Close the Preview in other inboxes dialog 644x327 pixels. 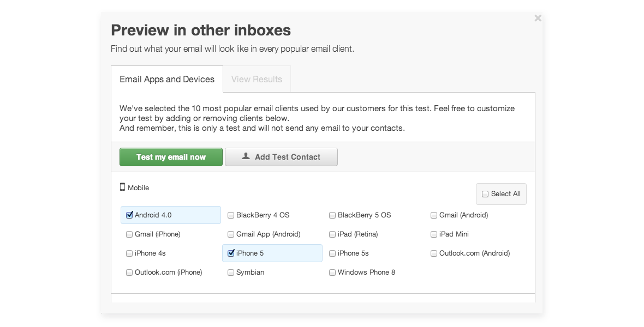point(538,18)
